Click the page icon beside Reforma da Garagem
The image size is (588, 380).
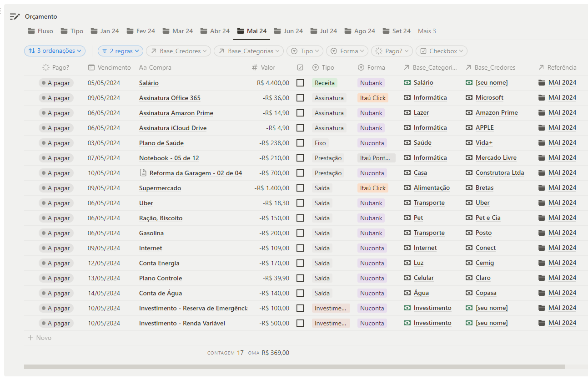[x=143, y=173]
